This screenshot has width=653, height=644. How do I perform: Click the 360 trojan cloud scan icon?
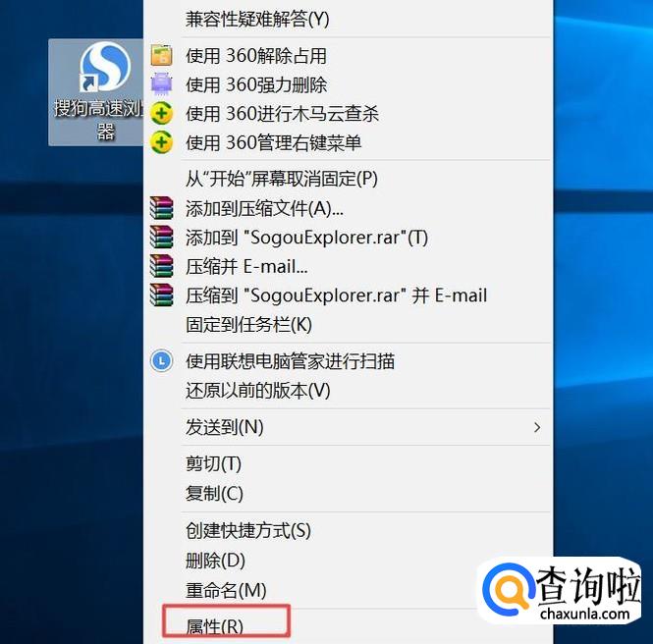tap(161, 113)
